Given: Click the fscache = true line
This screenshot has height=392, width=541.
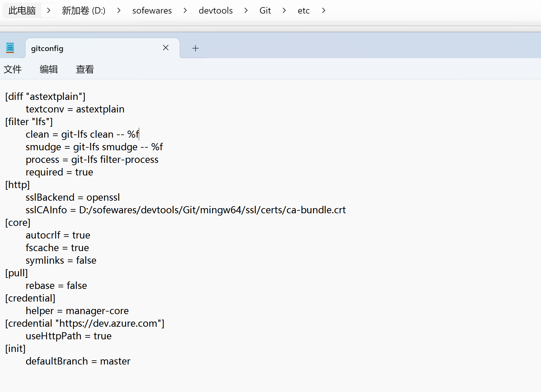Looking at the screenshot, I should (57, 248).
